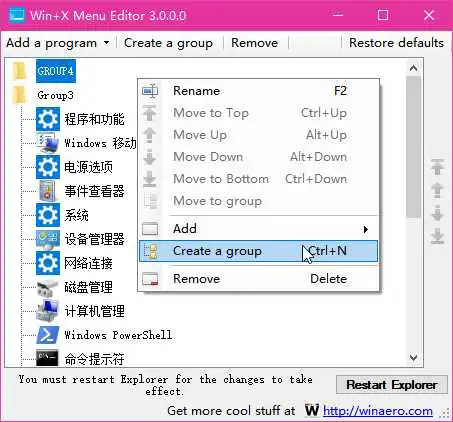
Task: Click the Restart Explorer button
Action: tap(392, 385)
